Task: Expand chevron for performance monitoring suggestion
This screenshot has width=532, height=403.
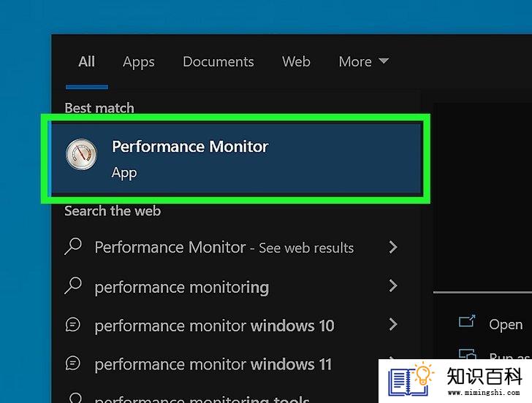Action: pyautogui.click(x=393, y=286)
